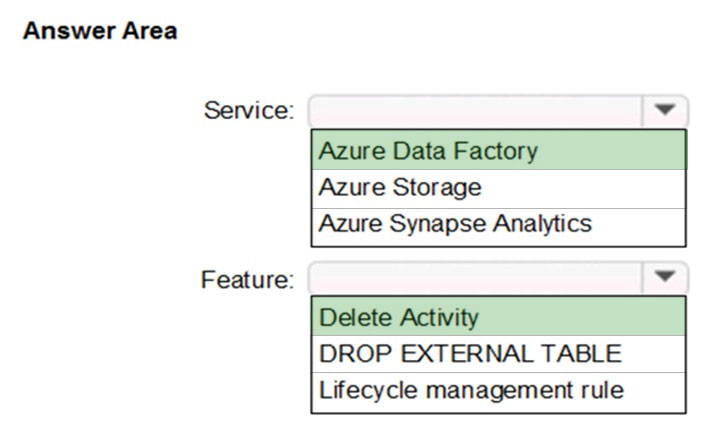Click the empty Service combo box field

point(476,111)
